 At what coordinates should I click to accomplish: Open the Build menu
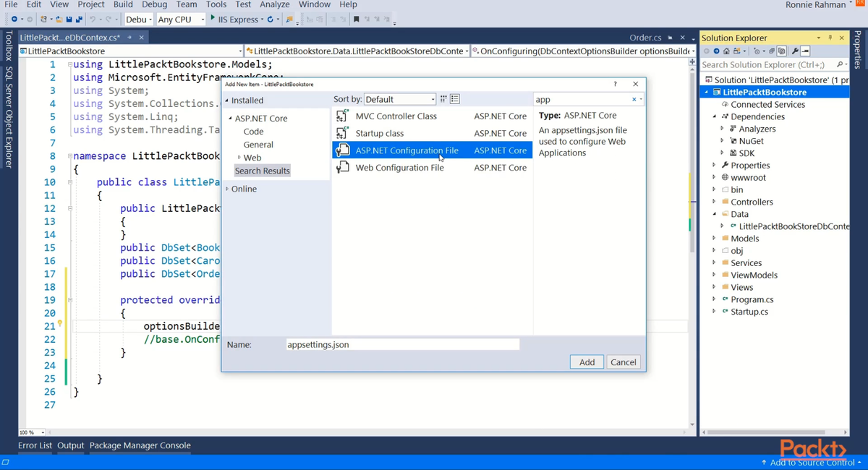(x=123, y=4)
